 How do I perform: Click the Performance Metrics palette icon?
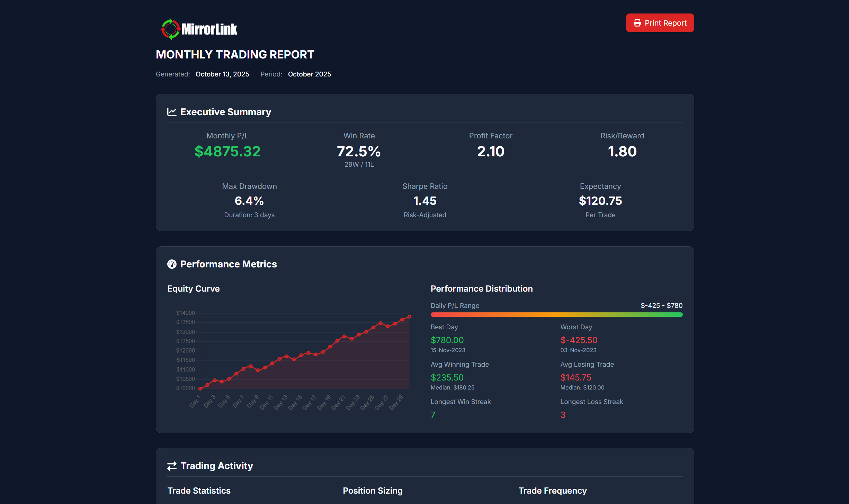(172, 264)
